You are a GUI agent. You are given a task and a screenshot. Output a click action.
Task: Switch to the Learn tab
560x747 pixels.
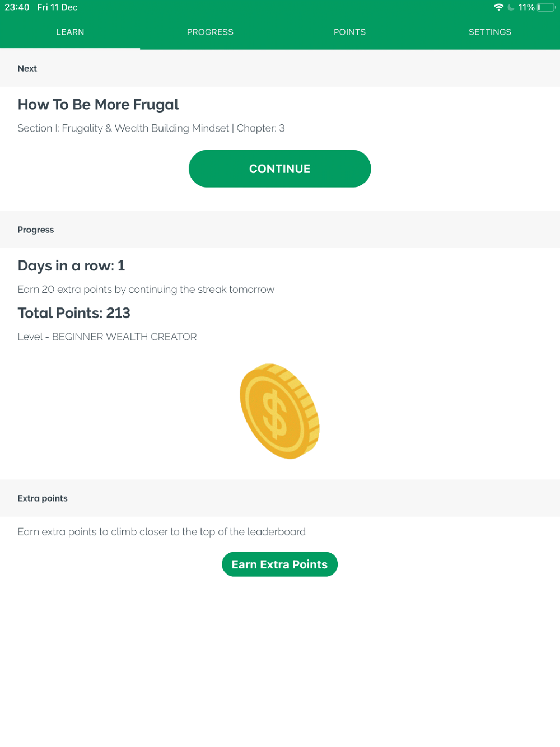coord(70,32)
